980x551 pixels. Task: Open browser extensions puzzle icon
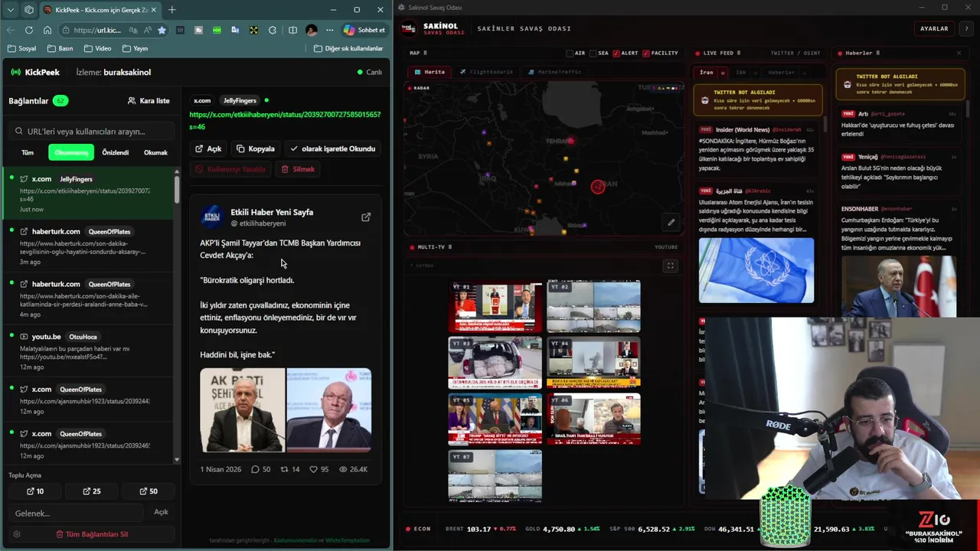point(273,30)
